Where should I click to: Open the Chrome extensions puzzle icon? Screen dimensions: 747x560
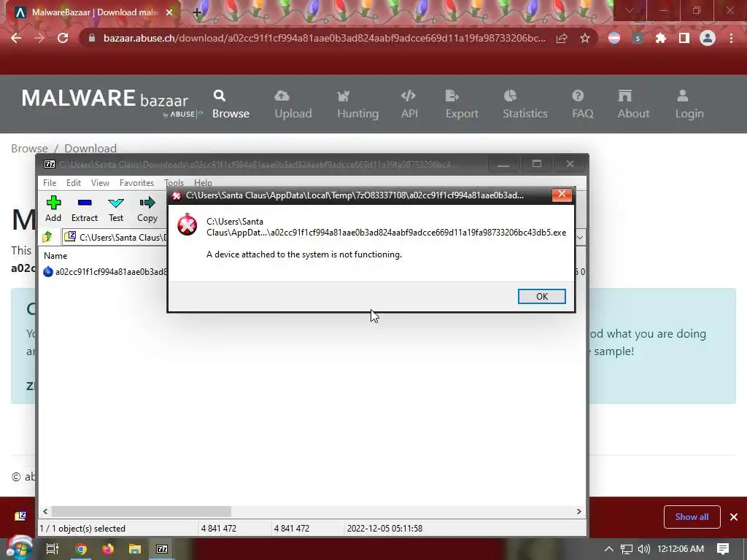(x=660, y=38)
